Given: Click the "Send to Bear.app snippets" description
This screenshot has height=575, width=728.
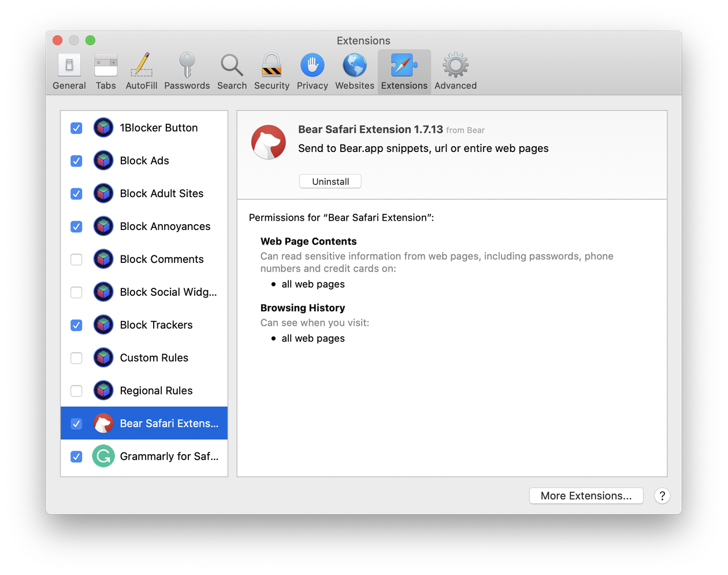Looking at the screenshot, I should (424, 149).
